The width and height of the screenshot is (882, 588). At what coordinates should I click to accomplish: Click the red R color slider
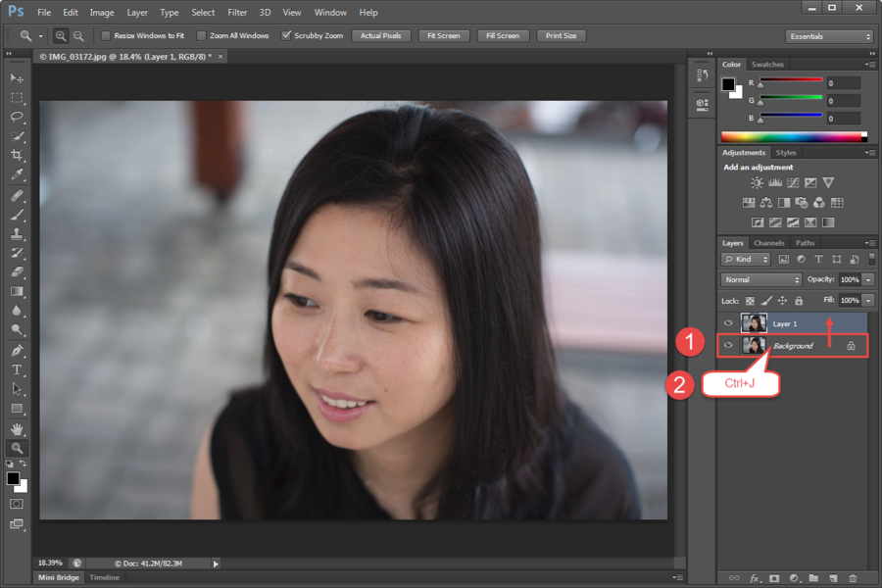tap(791, 82)
